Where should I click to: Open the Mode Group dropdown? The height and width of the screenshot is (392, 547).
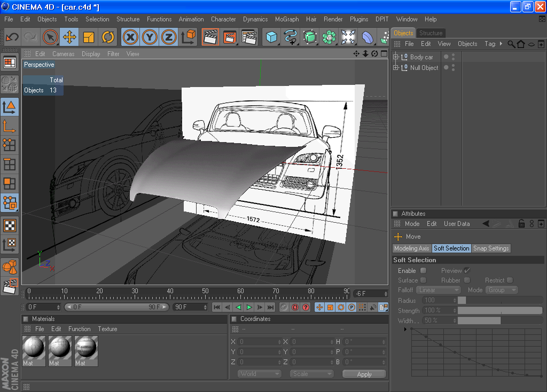(x=502, y=290)
